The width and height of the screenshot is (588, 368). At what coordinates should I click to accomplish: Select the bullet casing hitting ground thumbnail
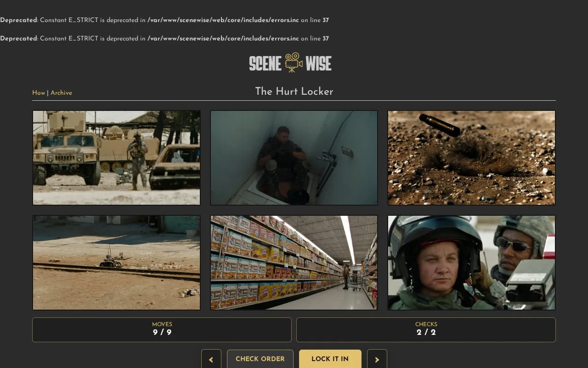tap(471, 158)
